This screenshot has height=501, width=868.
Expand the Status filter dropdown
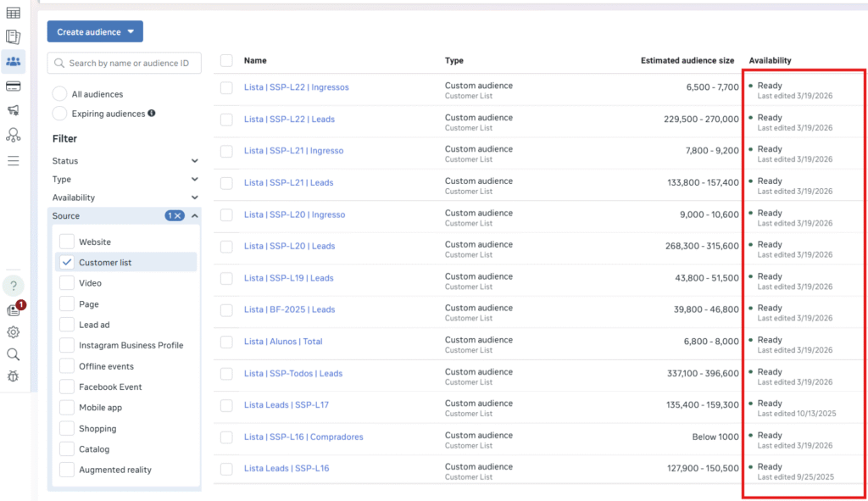point(124,160)
